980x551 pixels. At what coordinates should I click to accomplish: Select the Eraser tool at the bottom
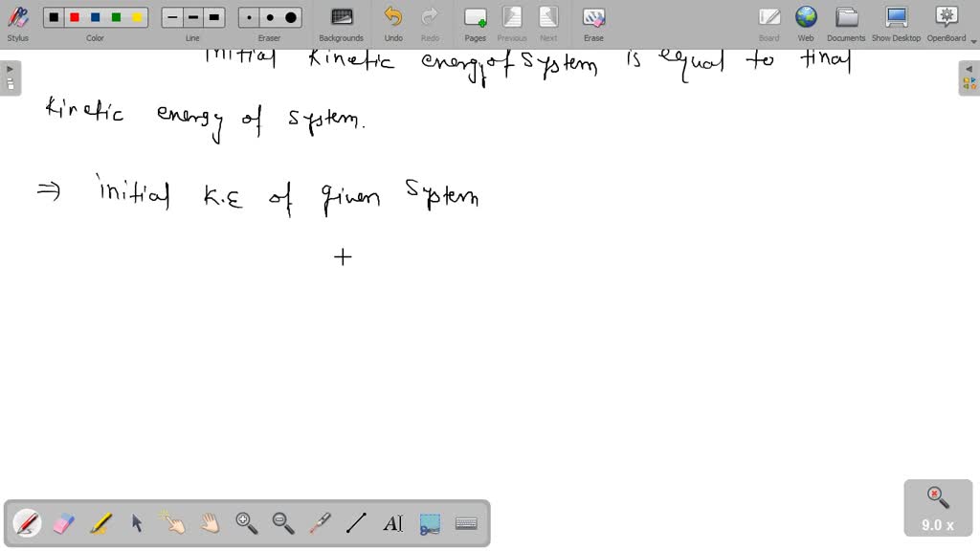[61, 522]
